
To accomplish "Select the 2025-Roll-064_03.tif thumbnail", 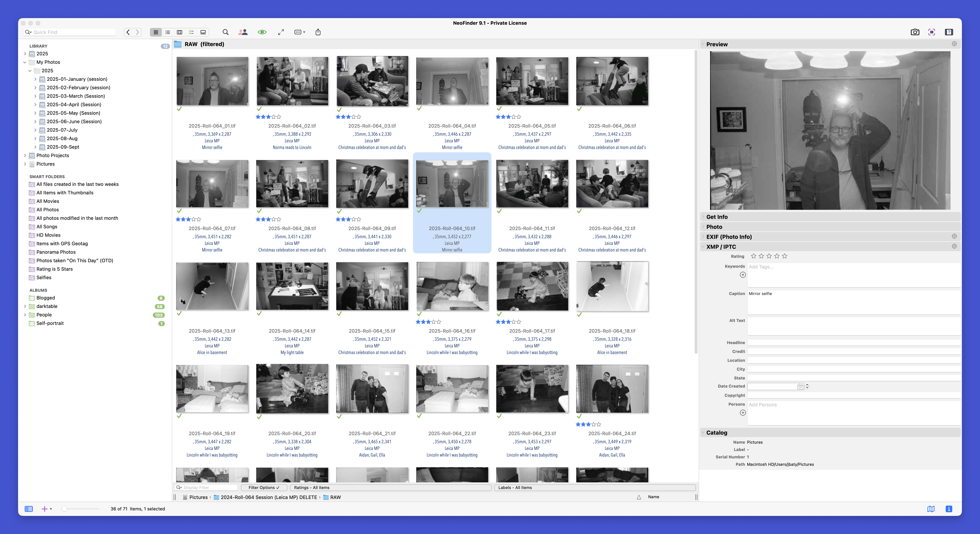I will (x=372, y=81).
